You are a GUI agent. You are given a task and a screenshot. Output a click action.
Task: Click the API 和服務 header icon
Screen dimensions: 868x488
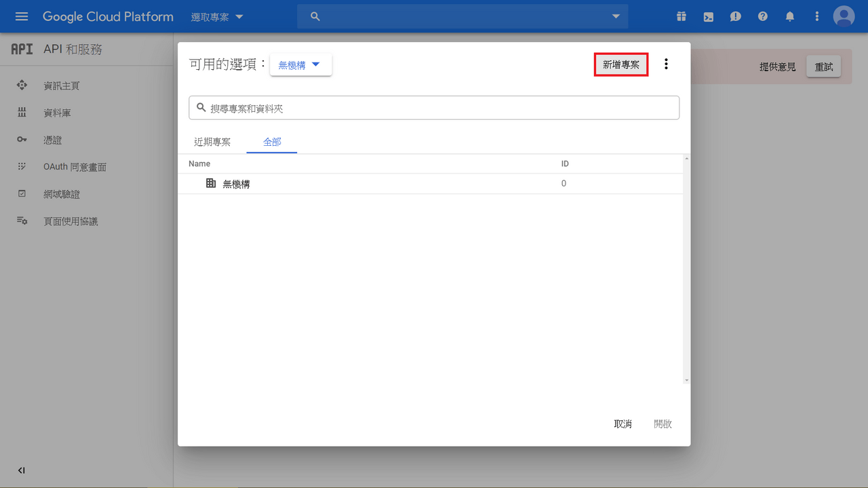pyautogui.click(x=22, y=49)
